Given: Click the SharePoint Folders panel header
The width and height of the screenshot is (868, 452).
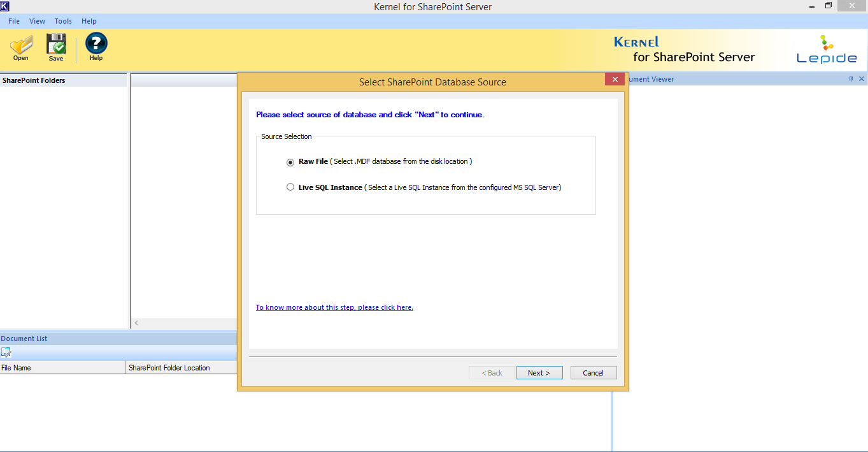Looking at the screenshot, I should (x=64, y=80).
